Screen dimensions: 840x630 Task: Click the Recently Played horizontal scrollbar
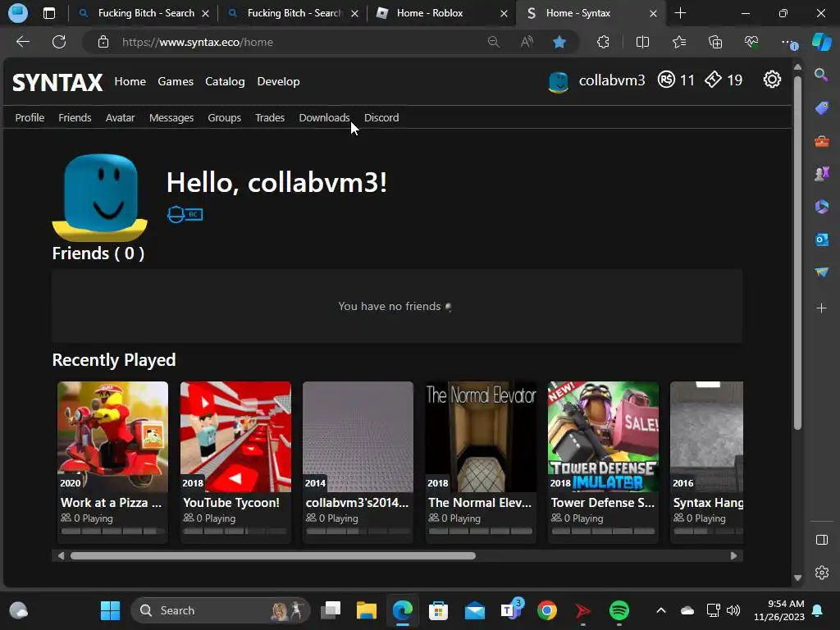272,555
